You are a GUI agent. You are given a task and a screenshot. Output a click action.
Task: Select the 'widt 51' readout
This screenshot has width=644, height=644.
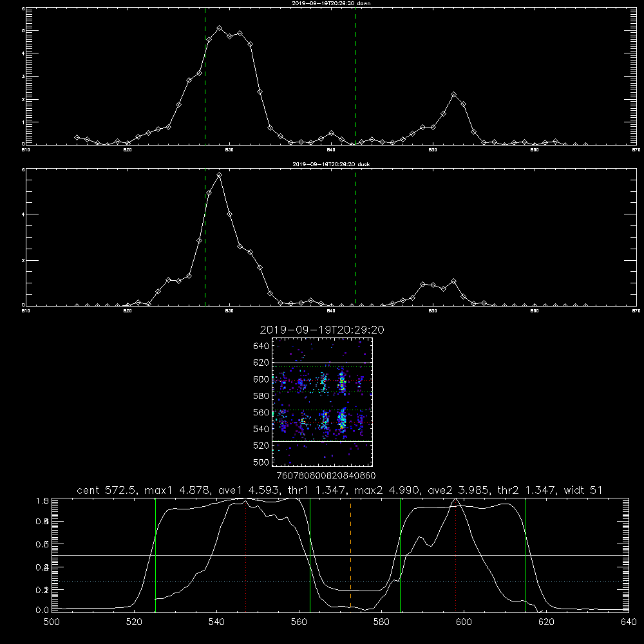pos(583,490)
